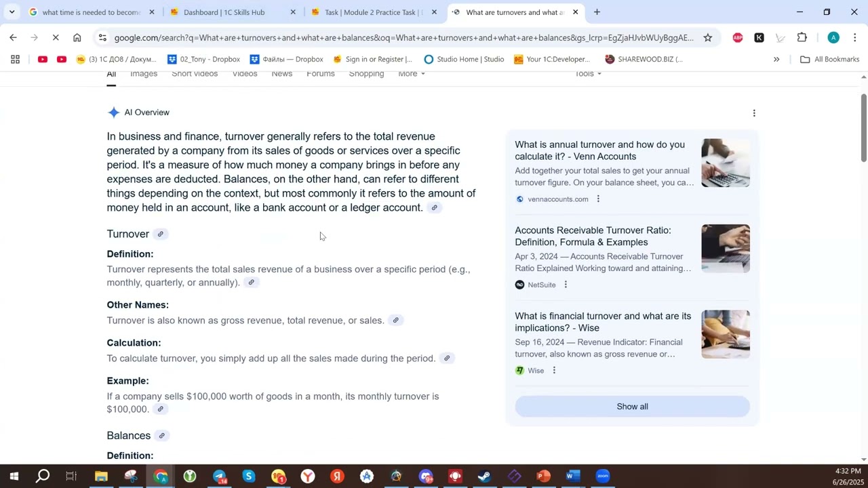The width and height of the screenshot is (868, 488).
Task: Go to the browser home page icon
Action: (77, 38)
